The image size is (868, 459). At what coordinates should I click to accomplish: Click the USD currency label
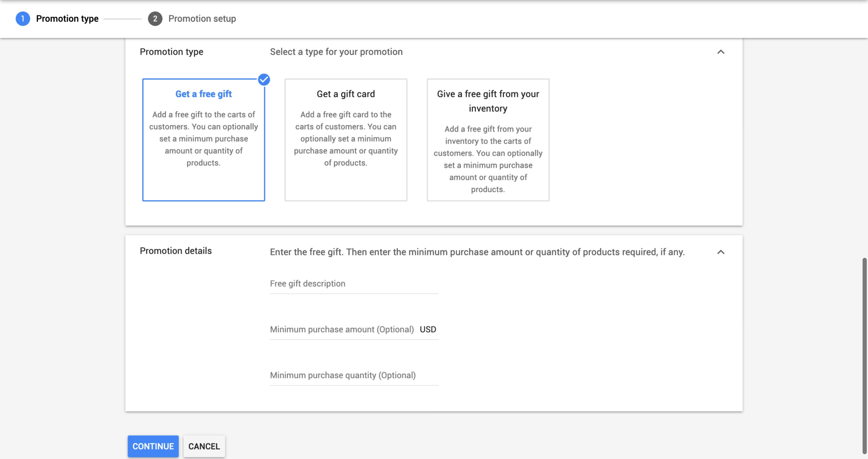[428, 330]
